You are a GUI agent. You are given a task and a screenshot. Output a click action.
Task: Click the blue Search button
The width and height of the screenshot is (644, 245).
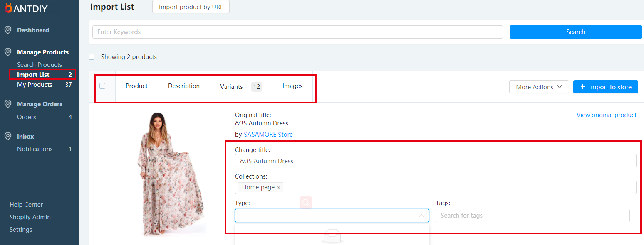coord(576,32)
